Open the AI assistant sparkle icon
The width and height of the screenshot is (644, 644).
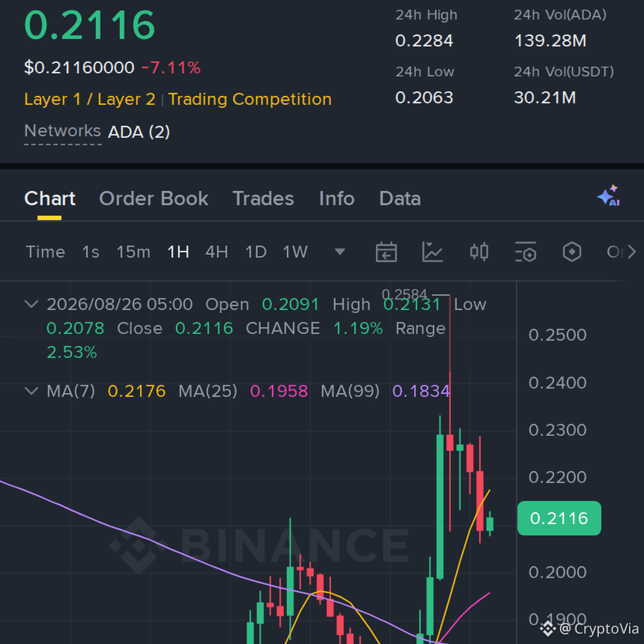coord(609,196)
